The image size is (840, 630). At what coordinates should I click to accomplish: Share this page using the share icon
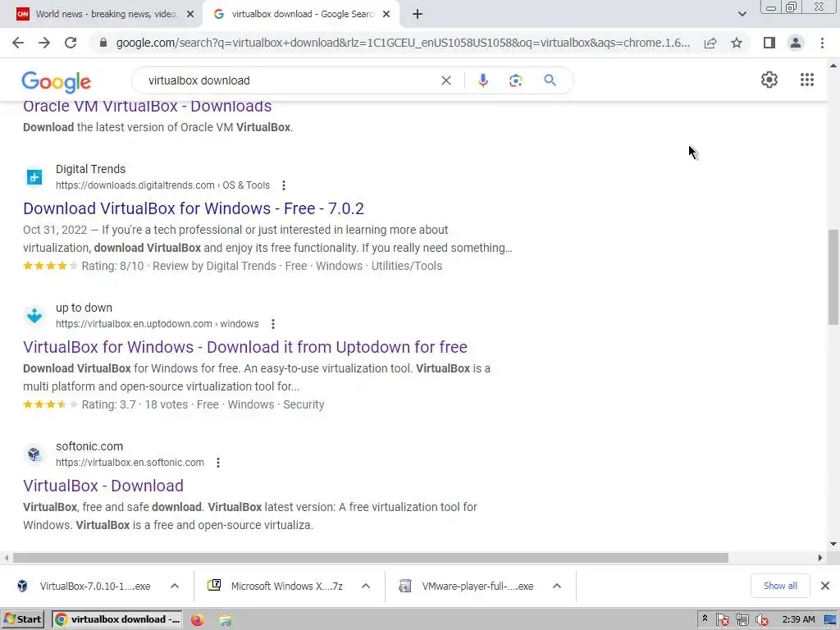pos(710,43)
